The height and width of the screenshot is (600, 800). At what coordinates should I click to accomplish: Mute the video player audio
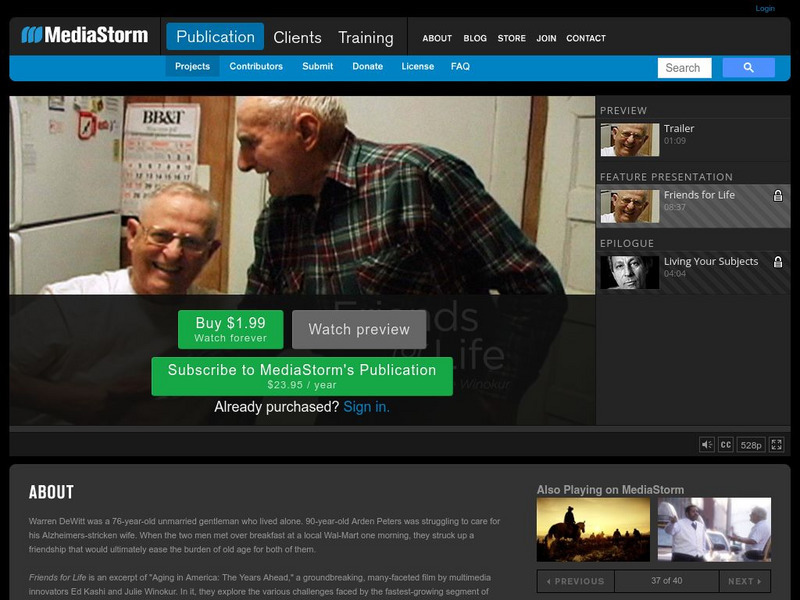707,444
